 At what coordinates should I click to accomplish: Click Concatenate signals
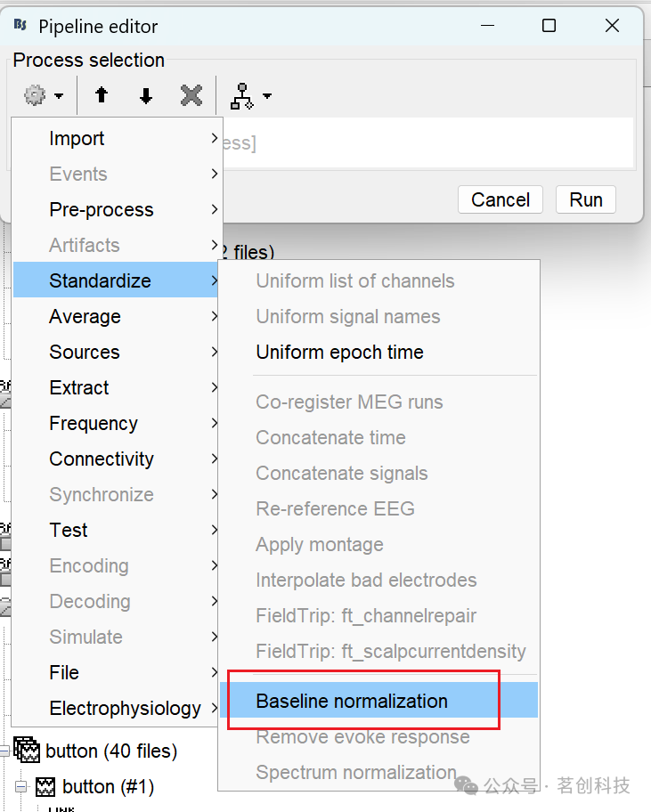click(x=379, y=474)
